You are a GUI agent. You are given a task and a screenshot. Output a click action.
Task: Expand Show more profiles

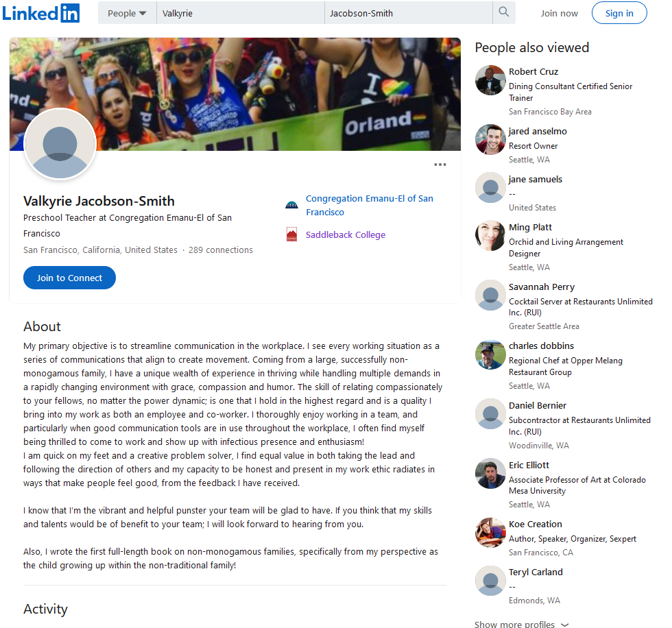point(522,623)
